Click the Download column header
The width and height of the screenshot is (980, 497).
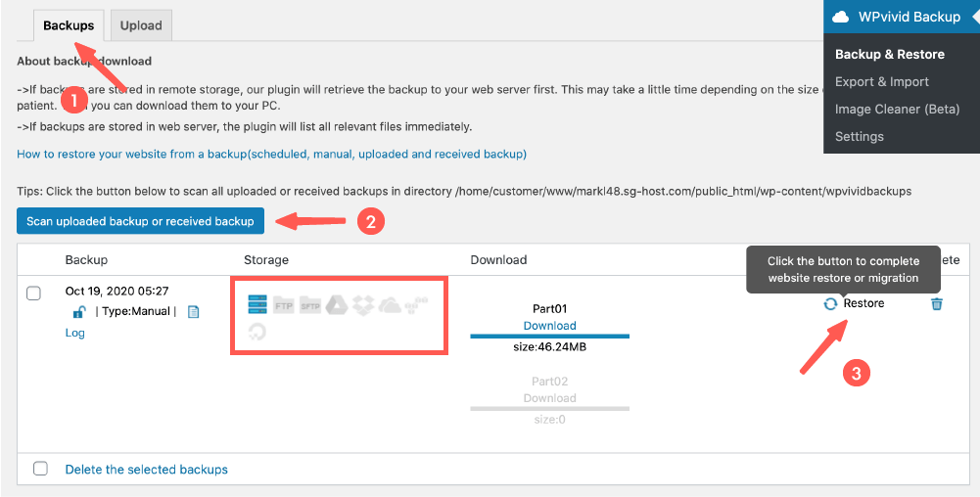pyautogui.click(x=498, y=259)
